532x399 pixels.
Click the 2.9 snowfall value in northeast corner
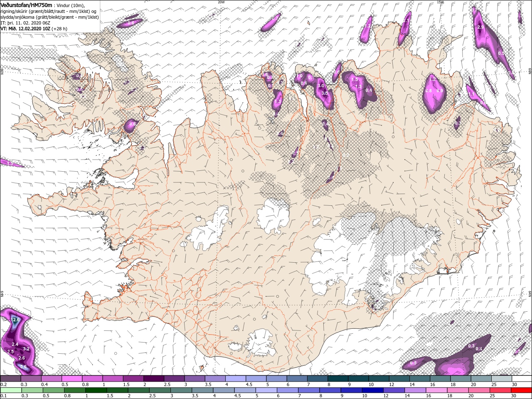coord(480,27)
